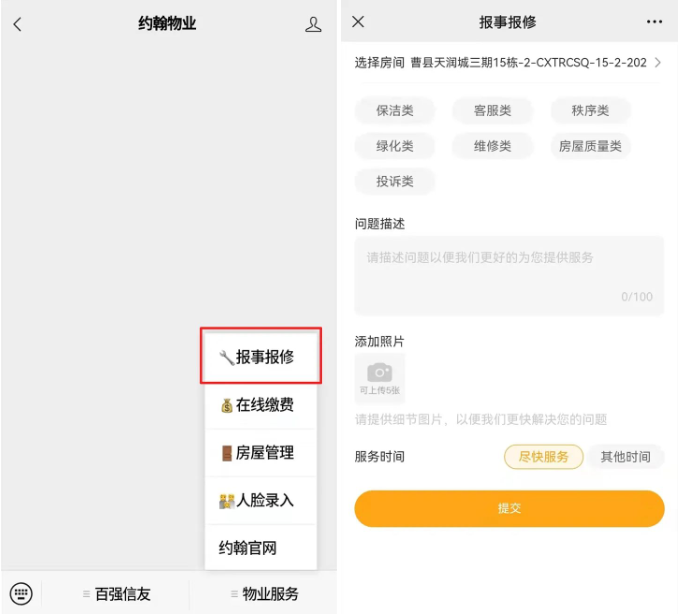Choose 其他时间 service time

625,456
